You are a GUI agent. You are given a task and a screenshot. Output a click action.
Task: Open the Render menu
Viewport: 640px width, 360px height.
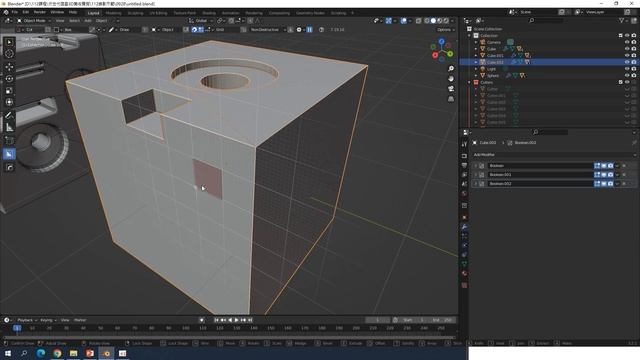point(40,12)
